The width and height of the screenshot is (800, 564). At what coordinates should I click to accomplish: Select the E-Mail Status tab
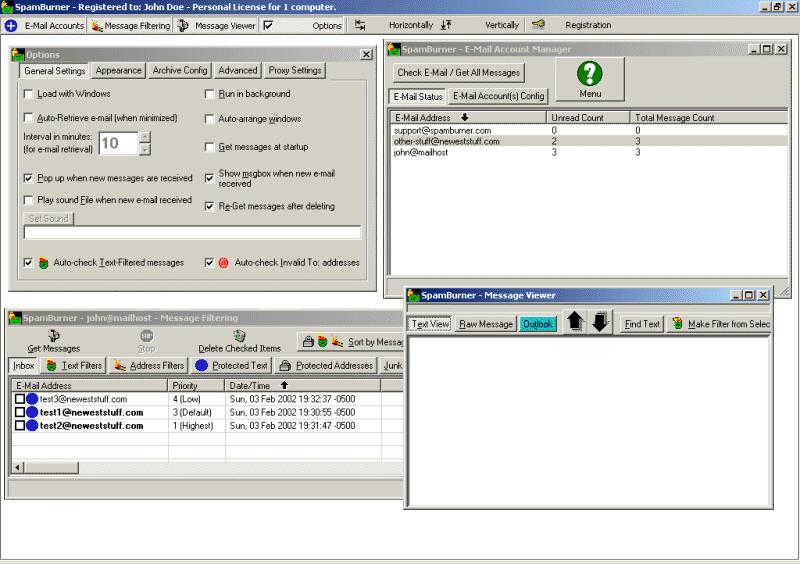418,96
